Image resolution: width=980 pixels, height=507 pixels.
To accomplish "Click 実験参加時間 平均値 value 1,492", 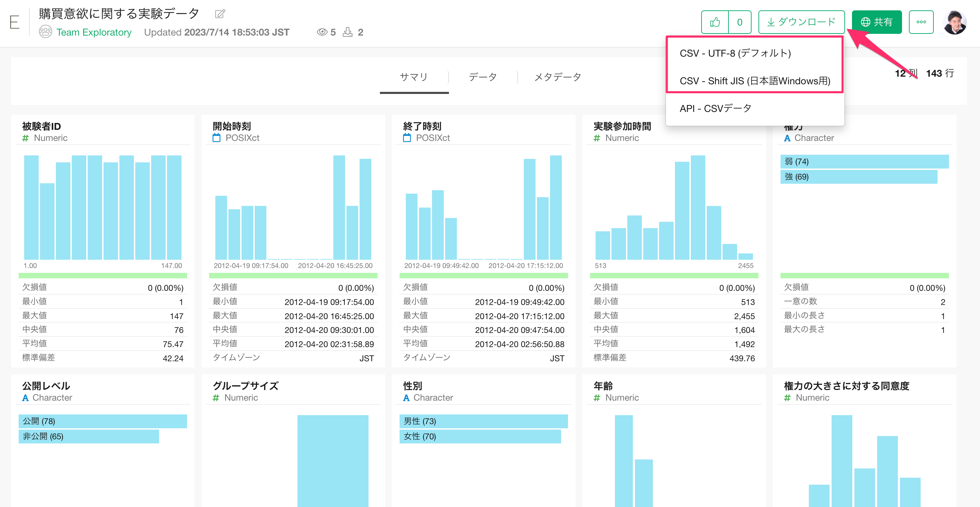I will 744,344.
